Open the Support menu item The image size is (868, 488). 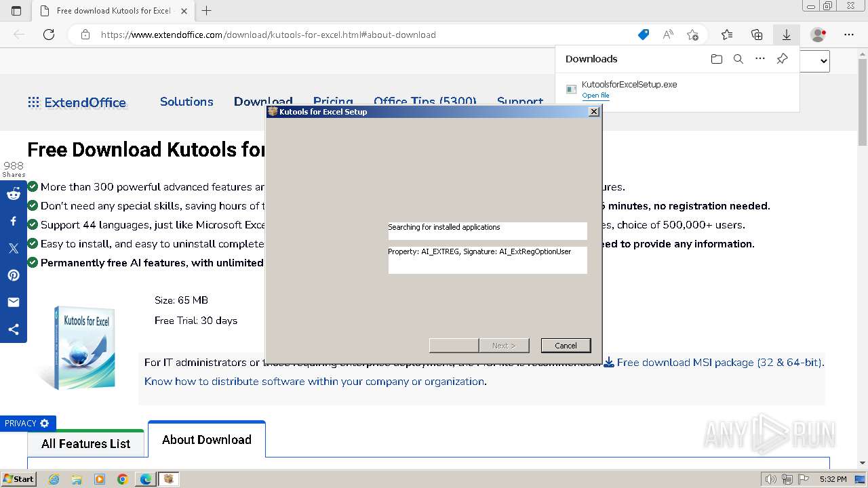point(520,102)
